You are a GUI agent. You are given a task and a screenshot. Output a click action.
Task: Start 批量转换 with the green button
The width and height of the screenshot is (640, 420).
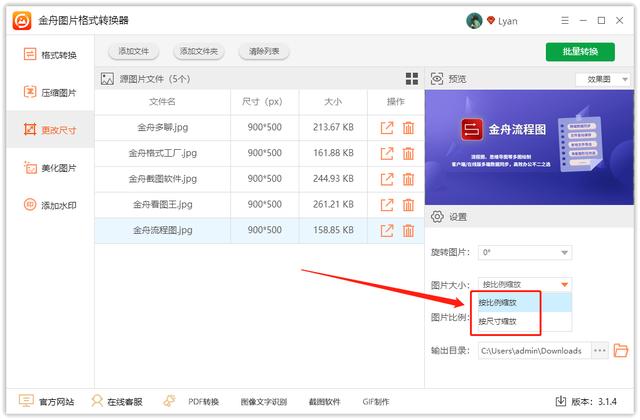point(580,52)
